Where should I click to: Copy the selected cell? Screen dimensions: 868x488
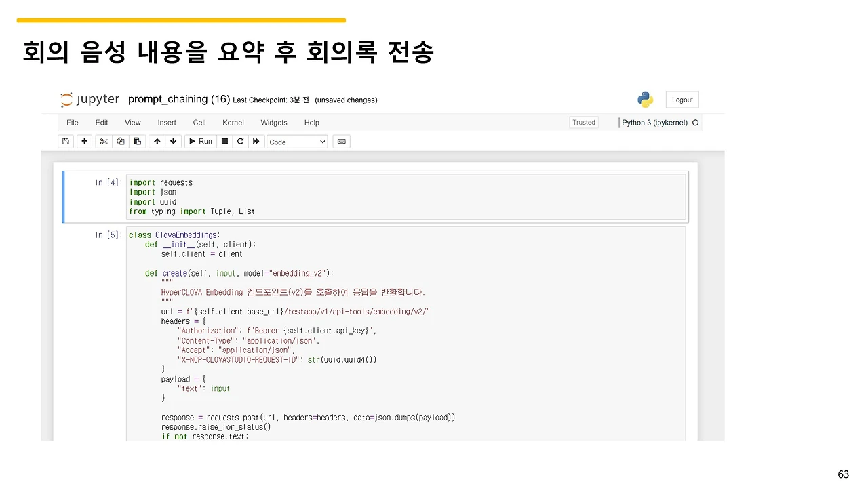click(x=121, y=141)
